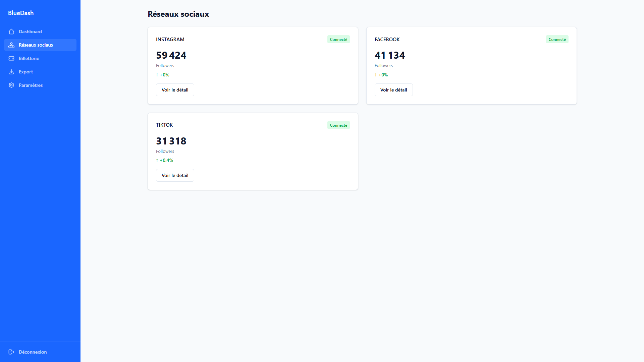Open Paramètres from the sidebar
Screen dimensions: 644x362
[x=40, y=85]
